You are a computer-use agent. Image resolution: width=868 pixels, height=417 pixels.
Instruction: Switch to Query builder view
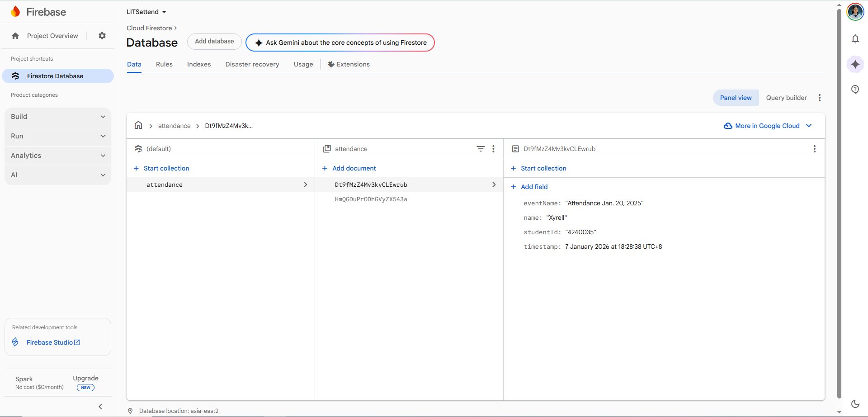tap(786, 97)
